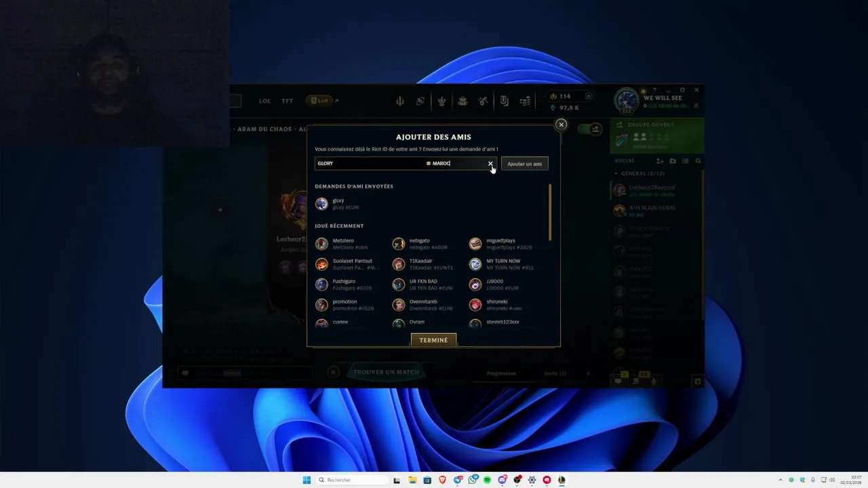
Task: Select the sent request avatar for glorý
Action: click(x=321, y=203)
